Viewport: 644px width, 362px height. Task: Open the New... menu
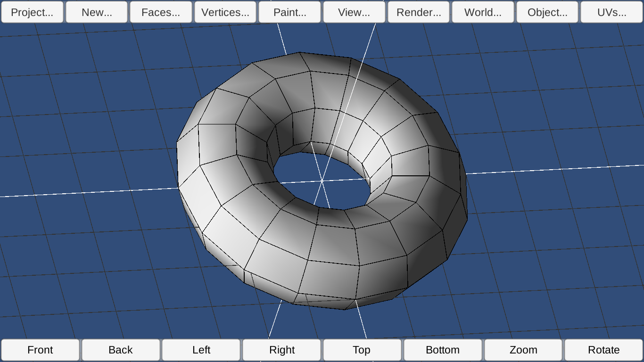point(97,12)
